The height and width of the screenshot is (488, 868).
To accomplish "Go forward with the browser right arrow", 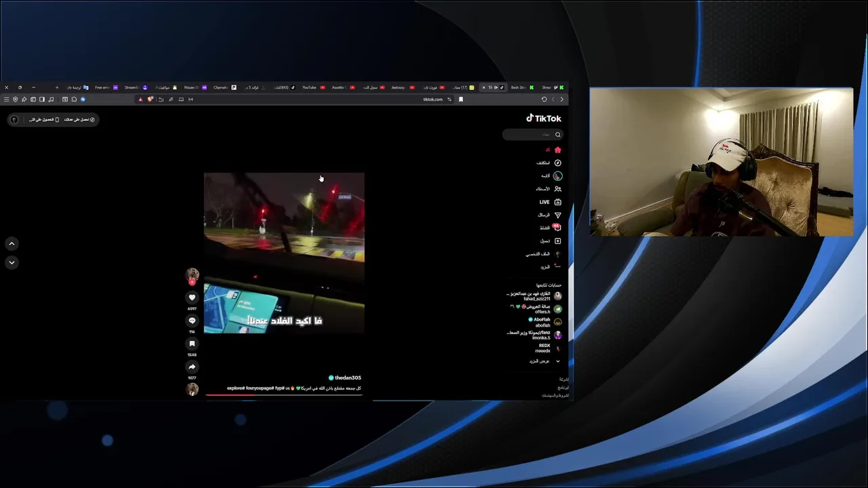I will click(x=561, y=100).
